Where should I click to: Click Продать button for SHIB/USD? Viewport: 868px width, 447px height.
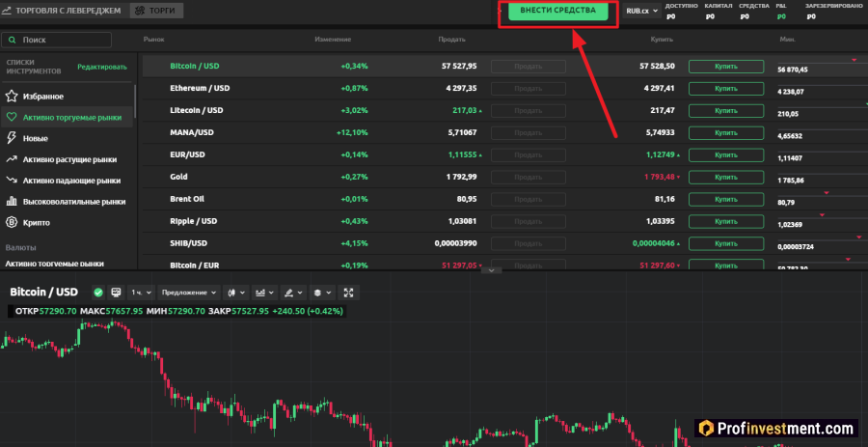[x=529, y=243]
